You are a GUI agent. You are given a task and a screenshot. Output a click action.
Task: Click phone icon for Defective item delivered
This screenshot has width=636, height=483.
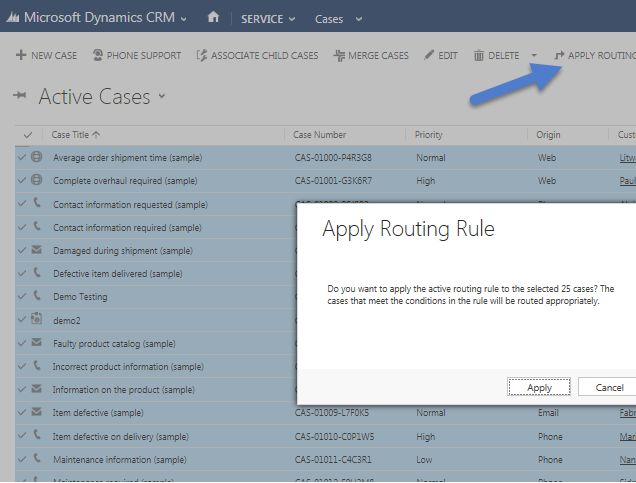[x=37, y=272]
